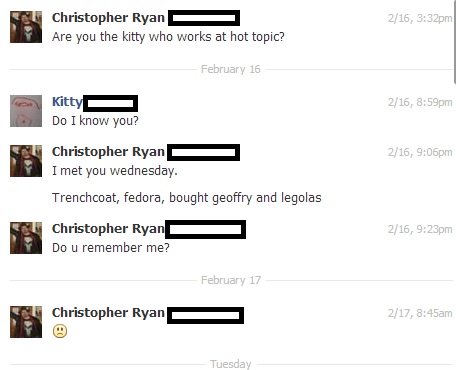Click the frowning face emoji
Screen dimensions: 456x370
tap(60, 331)
